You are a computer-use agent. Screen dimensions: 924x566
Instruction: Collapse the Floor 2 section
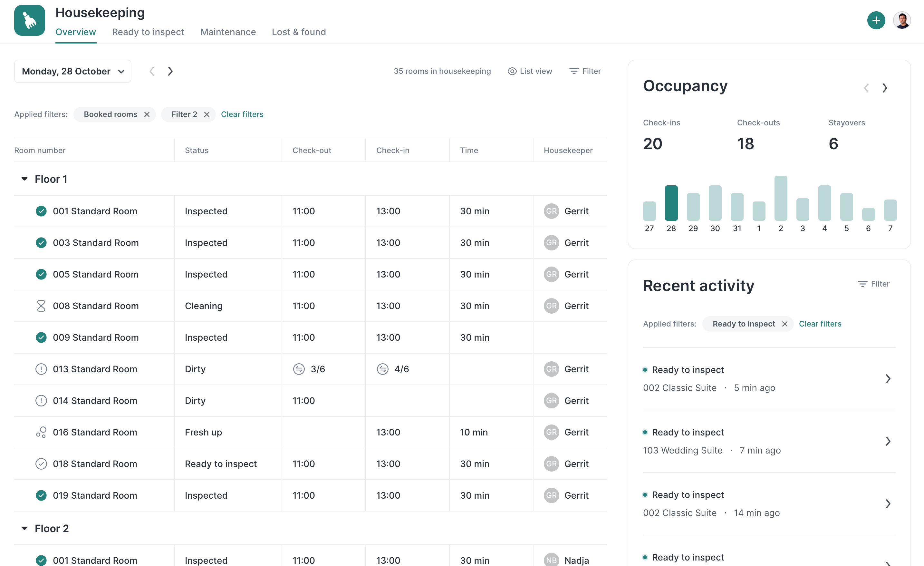(x=24, y=529)
